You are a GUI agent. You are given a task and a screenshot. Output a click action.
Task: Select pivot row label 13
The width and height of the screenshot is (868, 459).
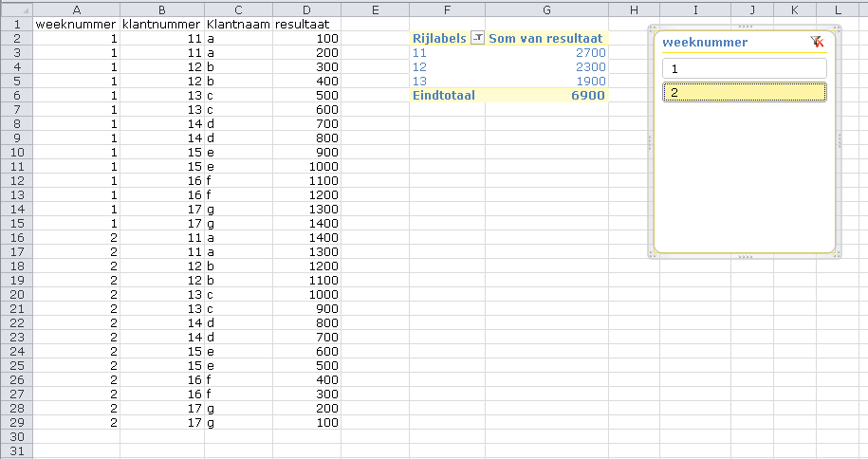pos(419,82)
